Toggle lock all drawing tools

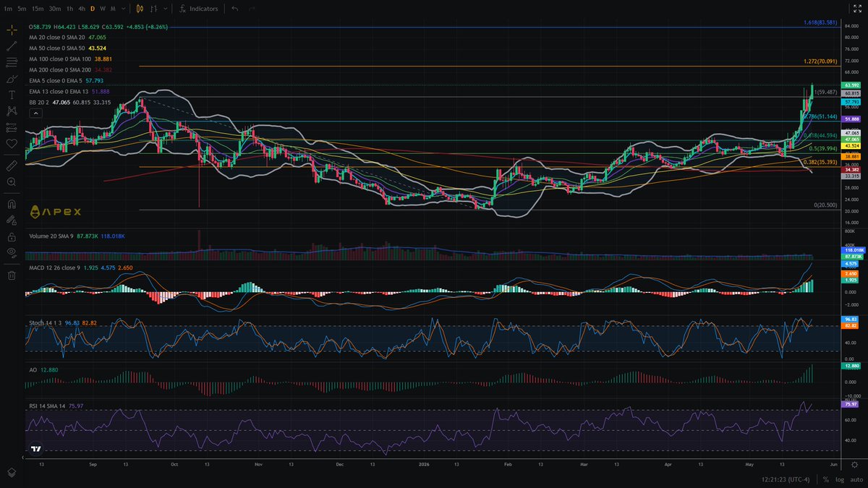tap(11, 236)
